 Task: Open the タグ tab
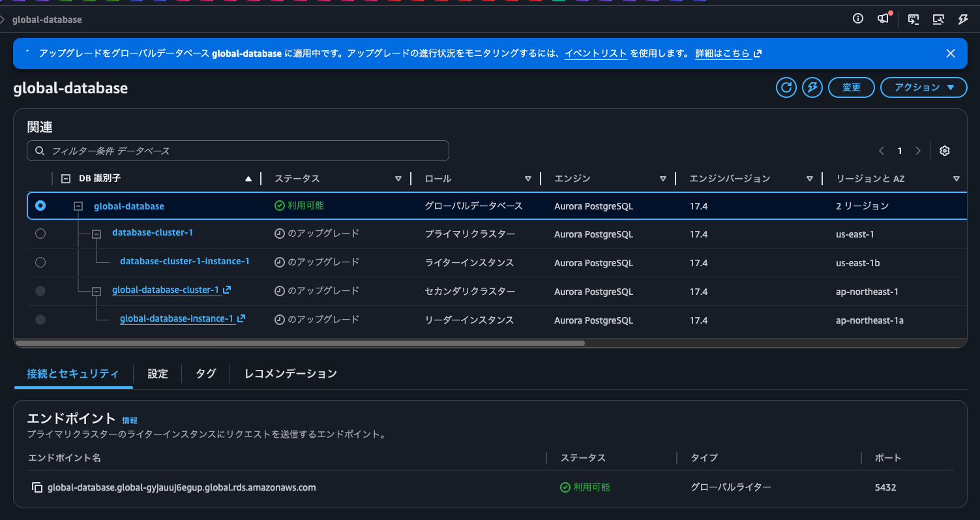tap(205, 373)
